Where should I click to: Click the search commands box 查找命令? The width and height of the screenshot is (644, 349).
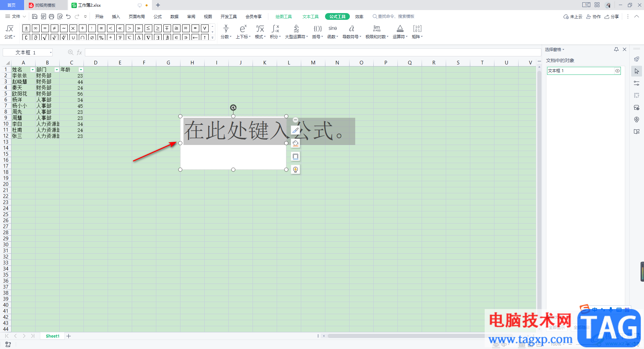click(394, 16)
